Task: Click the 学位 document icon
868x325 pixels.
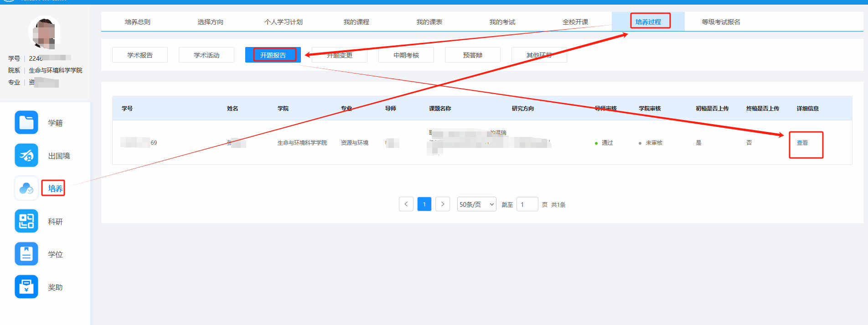Action: point(26,254)
